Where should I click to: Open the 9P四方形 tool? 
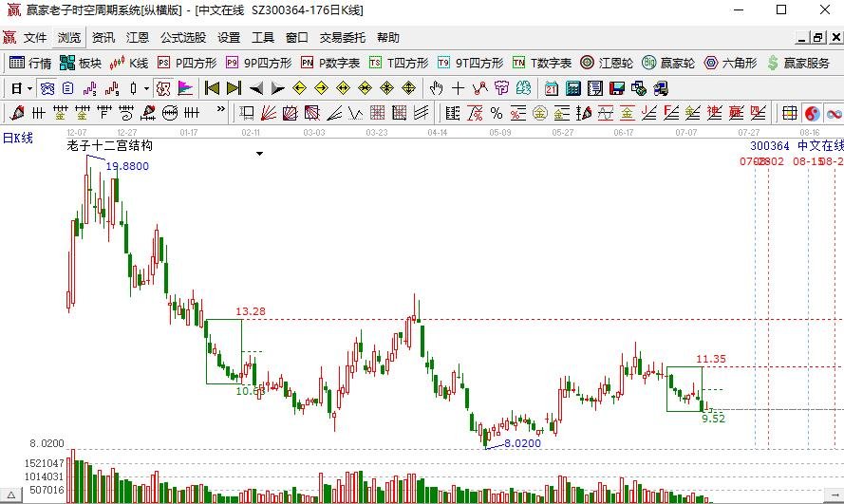(x=258, y=63)
